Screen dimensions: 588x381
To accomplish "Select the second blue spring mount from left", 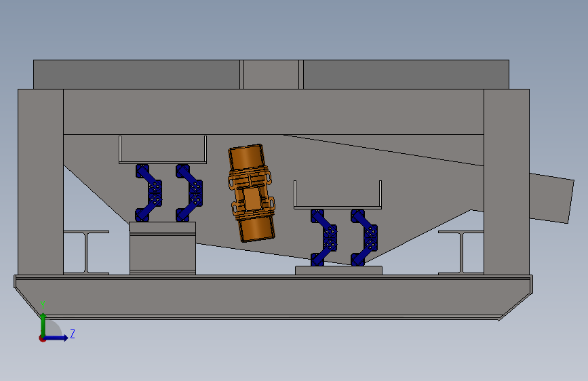I will coord(189,193).
